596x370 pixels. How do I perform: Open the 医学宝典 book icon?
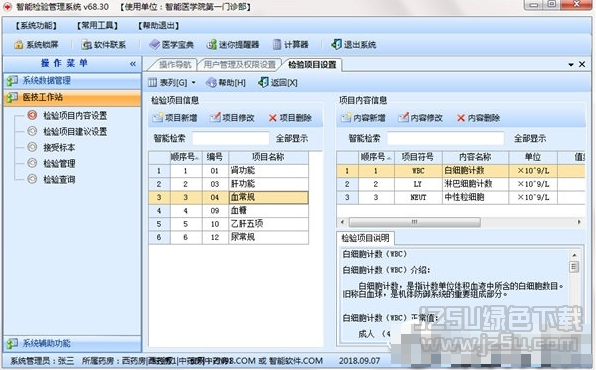154,44
